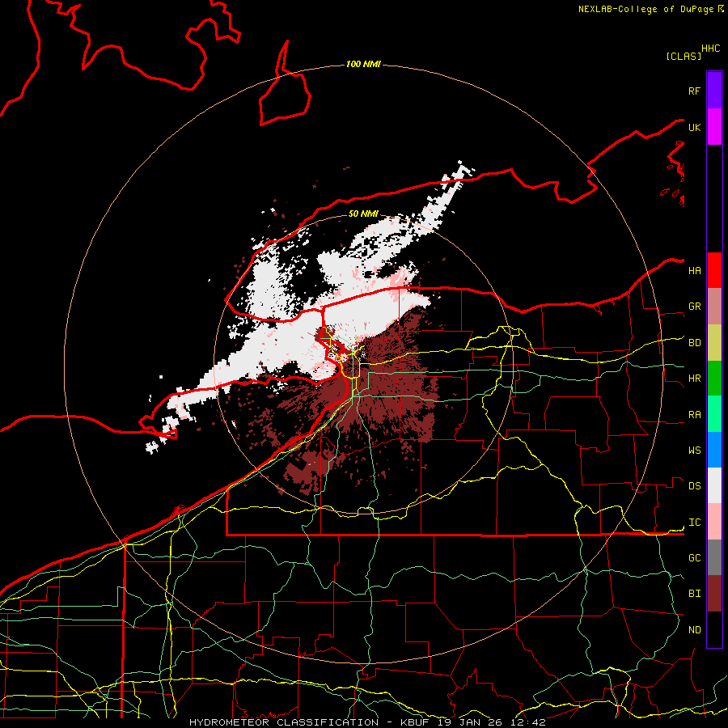The image size is (728, 728).
Task: Click the IC legend label
Action: tap(695, 523)
